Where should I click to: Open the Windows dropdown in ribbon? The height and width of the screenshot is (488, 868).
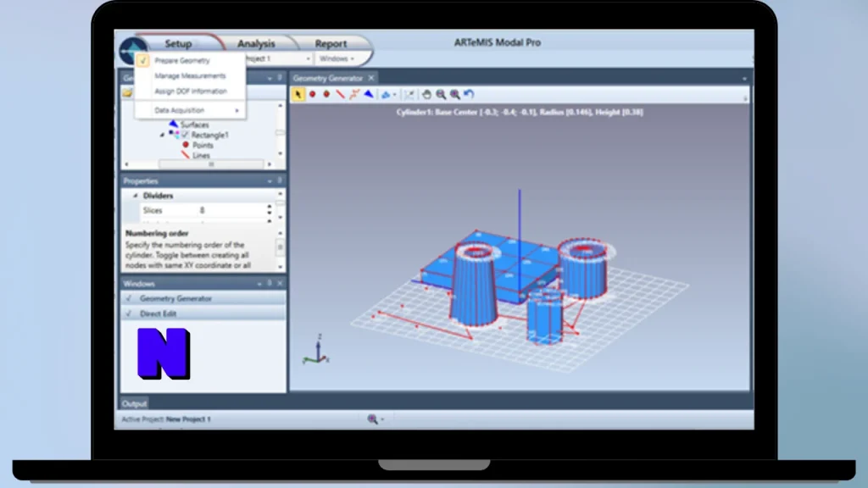(337, 58)
